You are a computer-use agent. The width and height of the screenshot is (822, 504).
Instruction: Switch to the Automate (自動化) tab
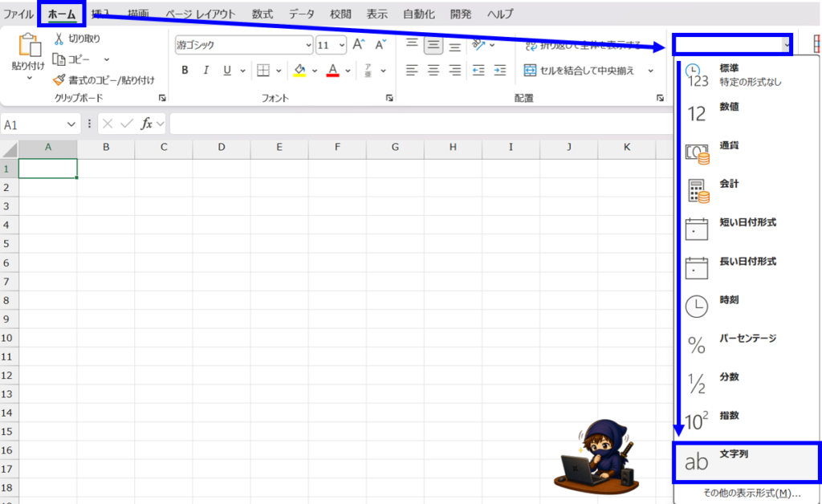pyautogui.click(x=419, y=14)
